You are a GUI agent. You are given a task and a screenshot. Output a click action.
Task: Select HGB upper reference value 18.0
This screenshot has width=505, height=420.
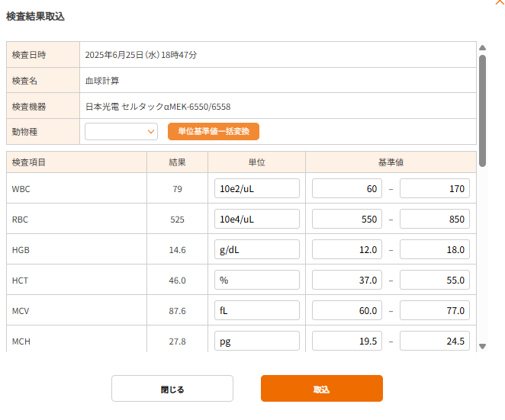click(435, 249)
